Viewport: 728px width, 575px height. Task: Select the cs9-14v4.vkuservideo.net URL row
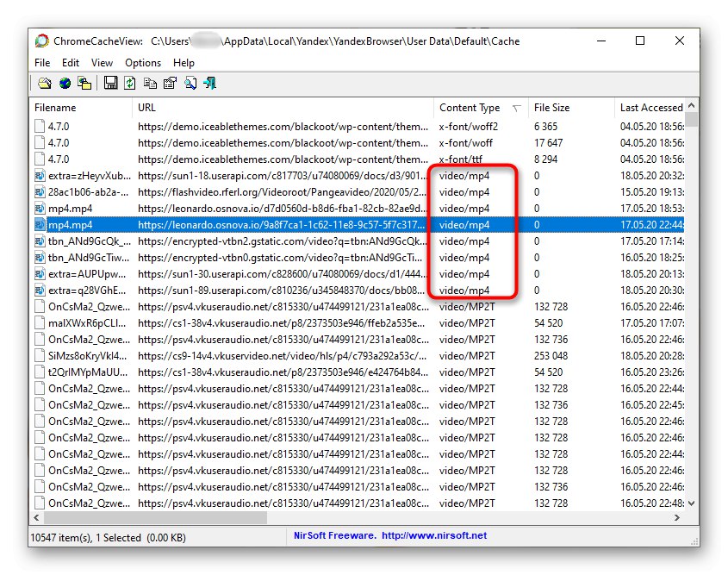(357, 356)
